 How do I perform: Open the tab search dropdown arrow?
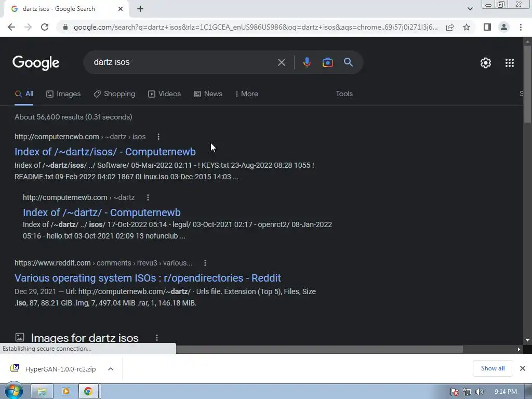[x=470, y=9]
